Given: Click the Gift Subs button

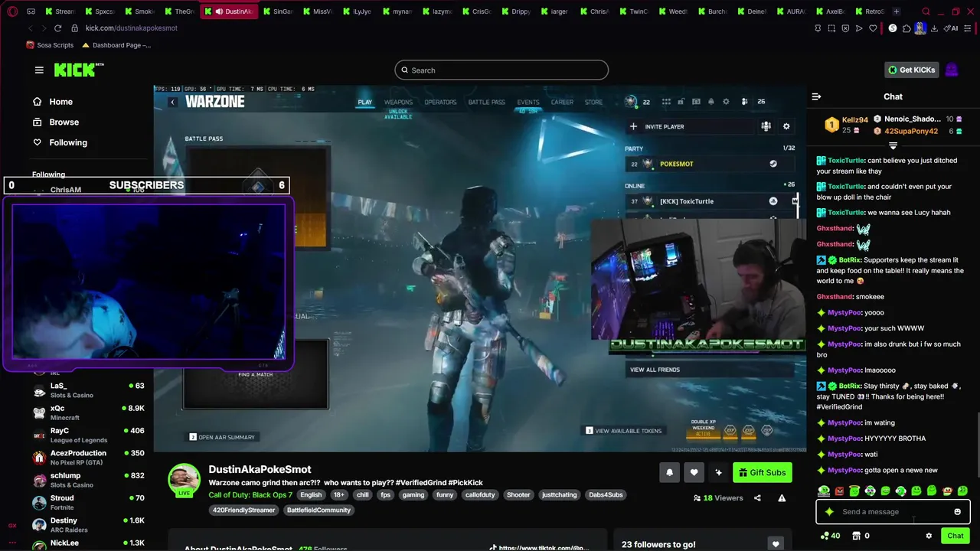Looking at the screenshot, I should coord(762,472).
